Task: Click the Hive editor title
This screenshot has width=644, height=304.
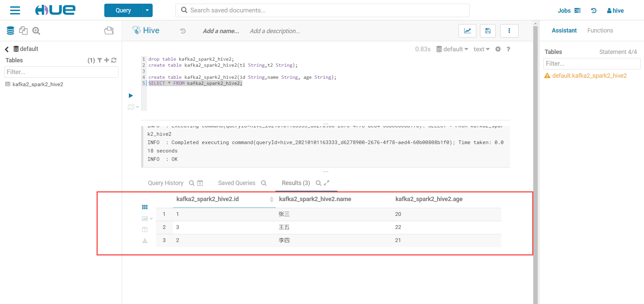Action: click(151, 31)
